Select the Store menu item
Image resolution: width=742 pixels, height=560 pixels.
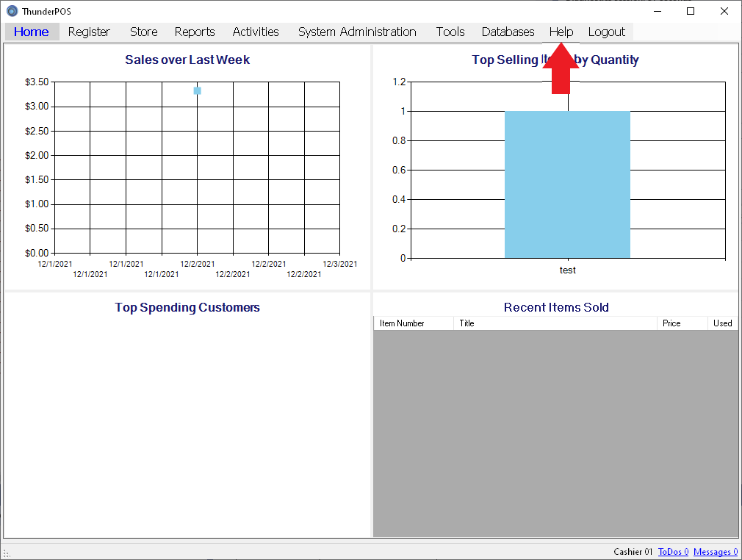tap(144, 32)
